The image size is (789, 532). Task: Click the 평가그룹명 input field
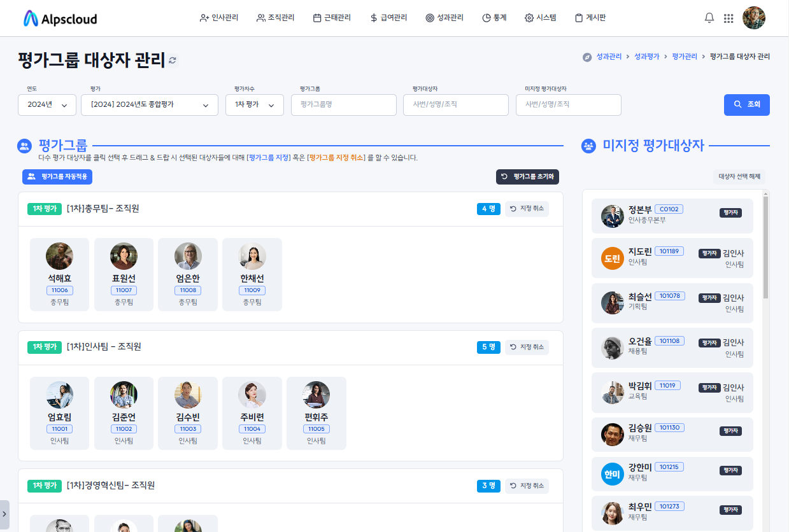click(343, 105)
